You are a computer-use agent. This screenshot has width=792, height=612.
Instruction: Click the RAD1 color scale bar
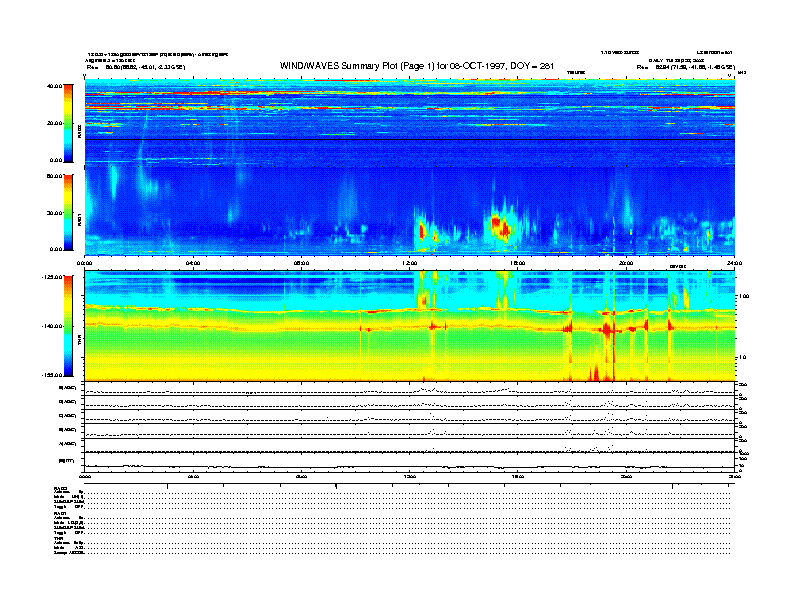[x=68, y=213]
